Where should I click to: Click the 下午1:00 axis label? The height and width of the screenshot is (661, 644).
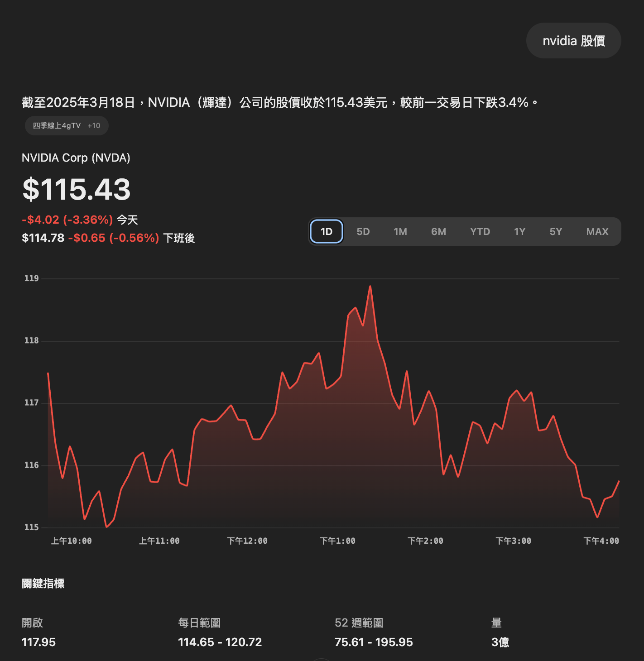click(x=337, y=541)
